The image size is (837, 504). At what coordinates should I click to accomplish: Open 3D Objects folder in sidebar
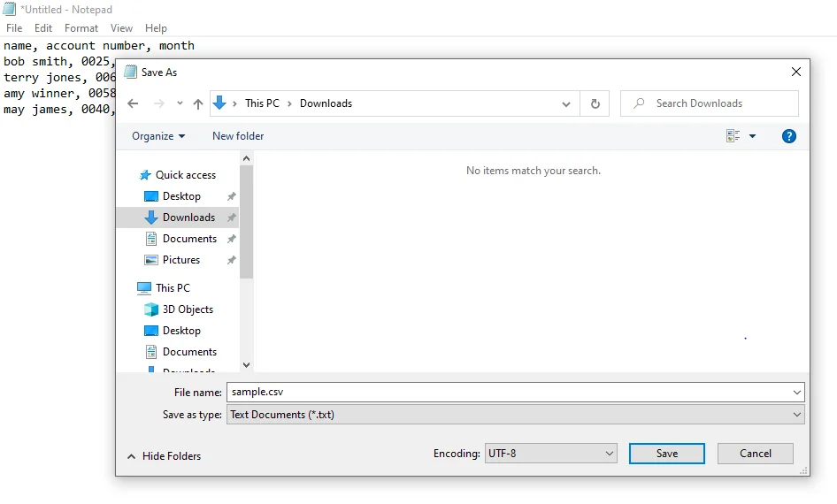(x=188, y=309)
